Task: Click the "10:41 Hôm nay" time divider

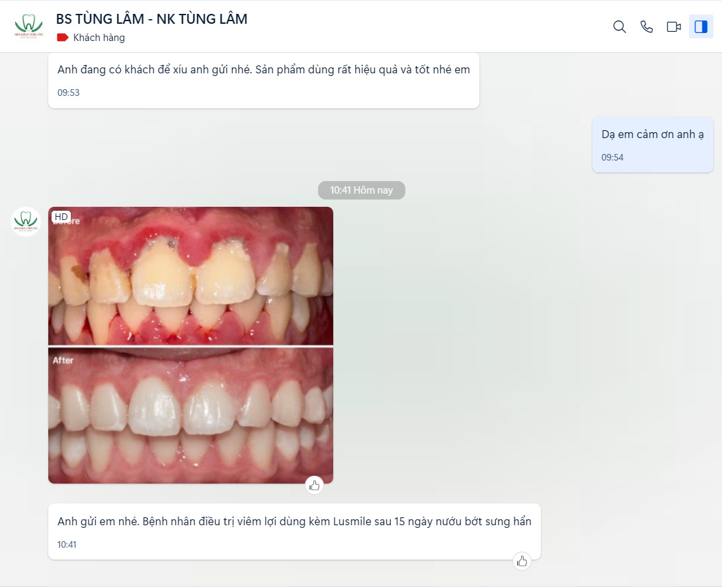Action: pos(361,190)
